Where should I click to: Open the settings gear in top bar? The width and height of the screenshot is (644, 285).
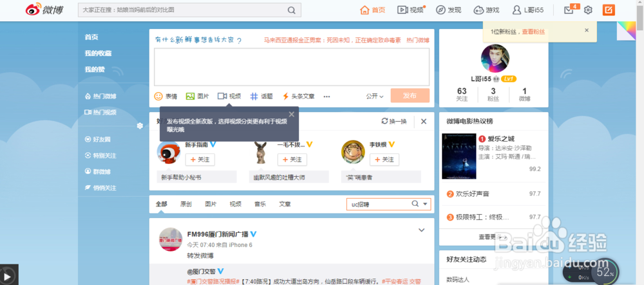[x=588, y=10]
